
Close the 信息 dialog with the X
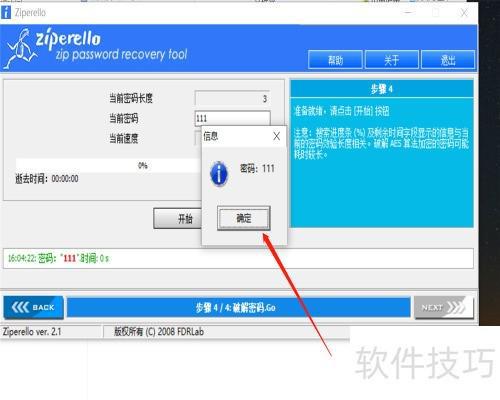click(x=276, y=136)
